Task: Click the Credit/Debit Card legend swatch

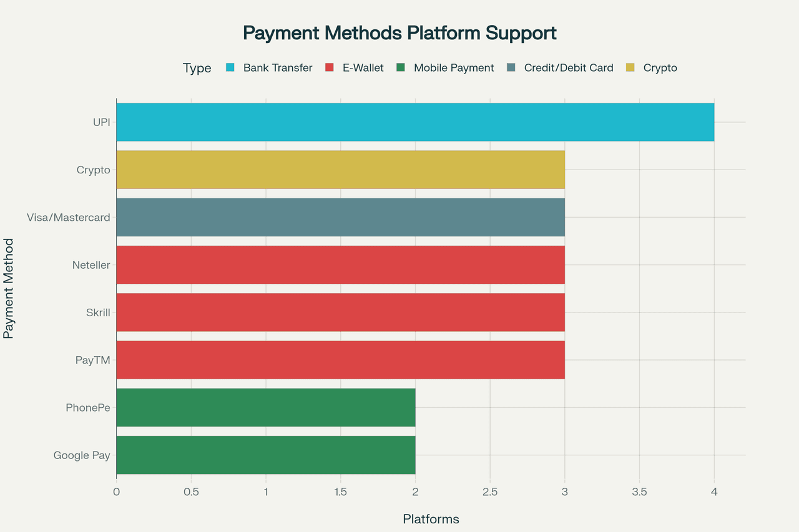Action: [x=511, y=67]
